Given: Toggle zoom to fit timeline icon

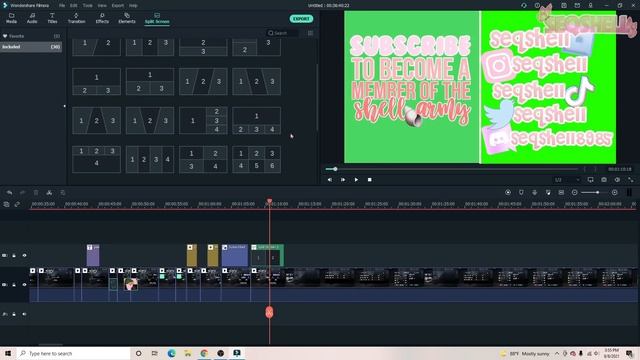Looking at the screenshot, I should coord(629,192).
